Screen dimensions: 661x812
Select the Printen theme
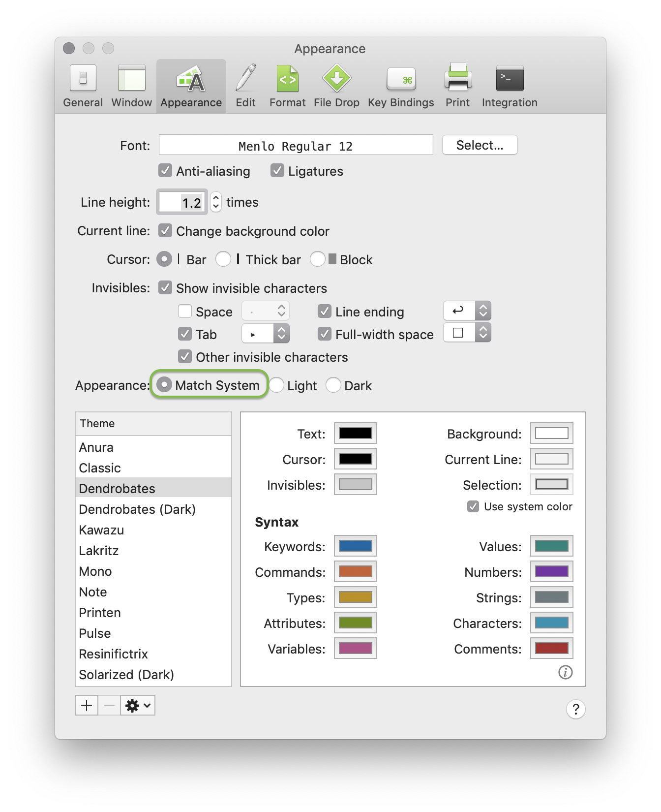[153, 612]
